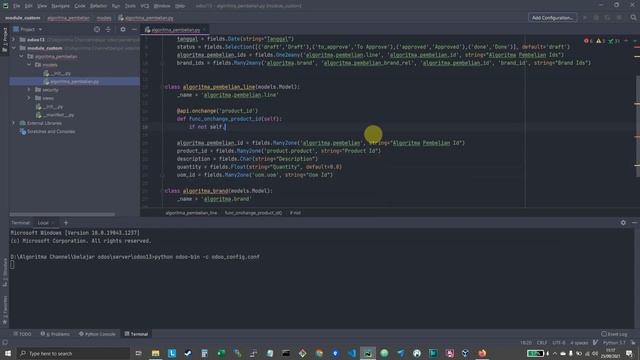The width and height of the screenshot is (640, 360).
Task: Open Firefox from the taskbar
Action: 482,353
